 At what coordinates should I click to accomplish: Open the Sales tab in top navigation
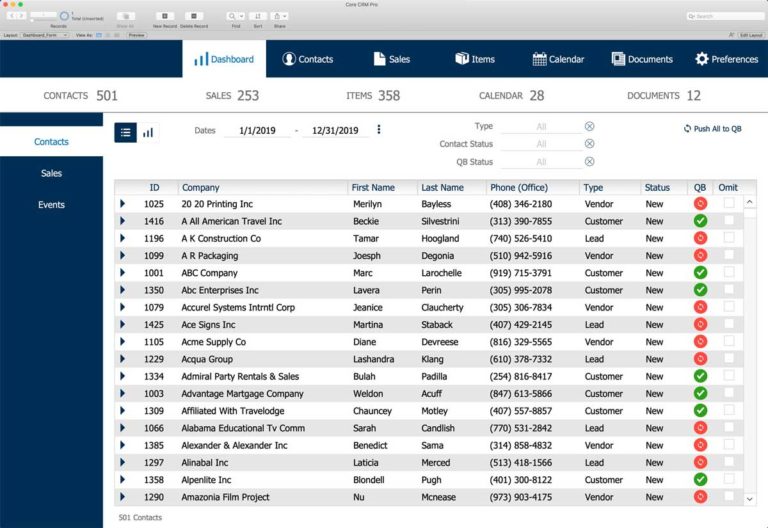point(392,59)
